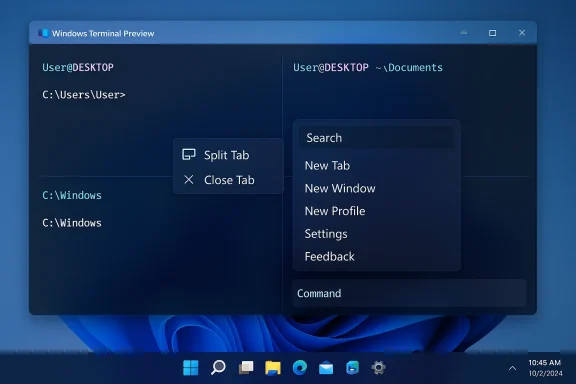Show hidden tray icons chevron

click(512, 368)
